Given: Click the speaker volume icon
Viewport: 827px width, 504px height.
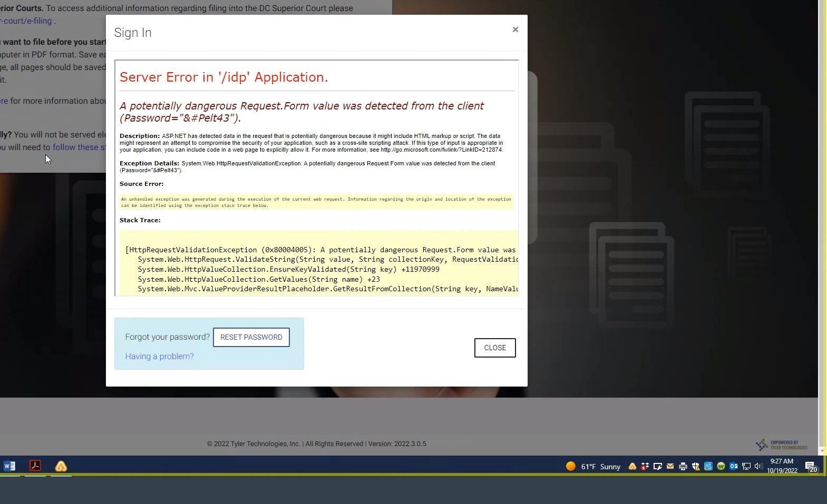Looking at the screenshot, I should (x=758, y=466).
